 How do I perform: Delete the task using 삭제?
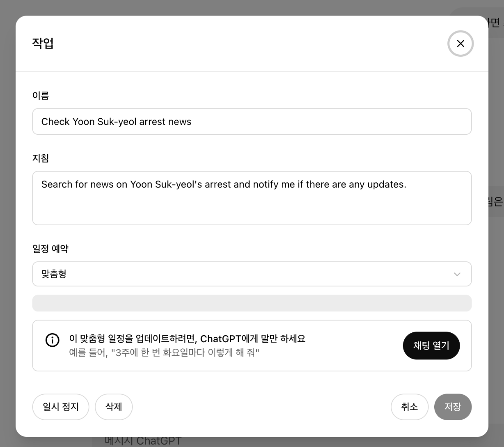114,407
